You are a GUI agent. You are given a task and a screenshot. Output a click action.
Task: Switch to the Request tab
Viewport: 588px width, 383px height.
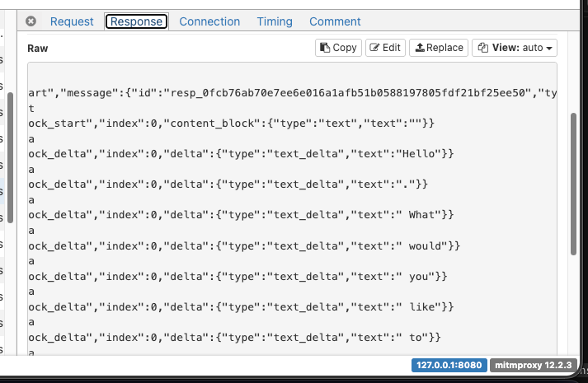pyautogui.click(x=72, y=21)
